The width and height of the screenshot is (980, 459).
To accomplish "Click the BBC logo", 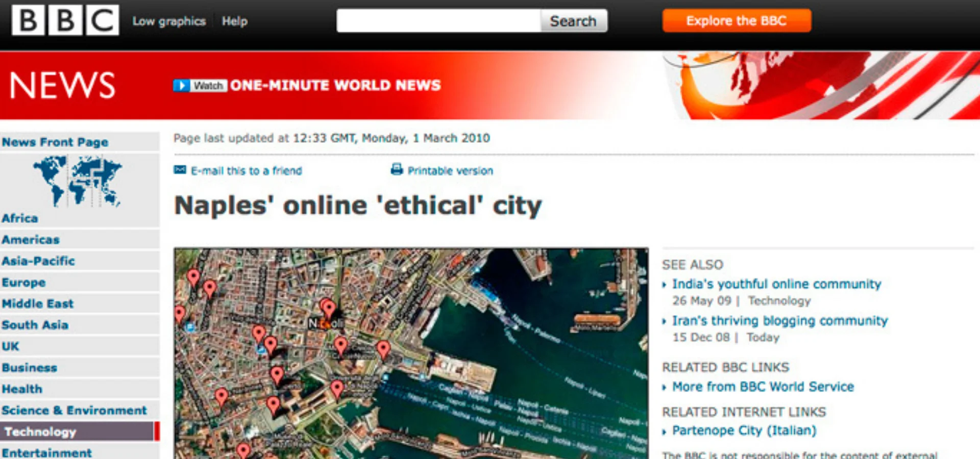I will [65, 20].
